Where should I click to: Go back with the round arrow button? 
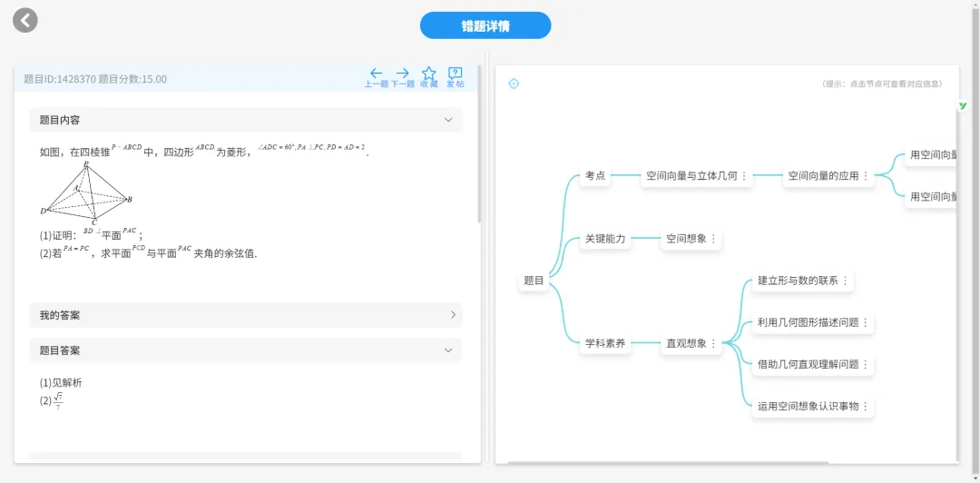coord(25,21)
